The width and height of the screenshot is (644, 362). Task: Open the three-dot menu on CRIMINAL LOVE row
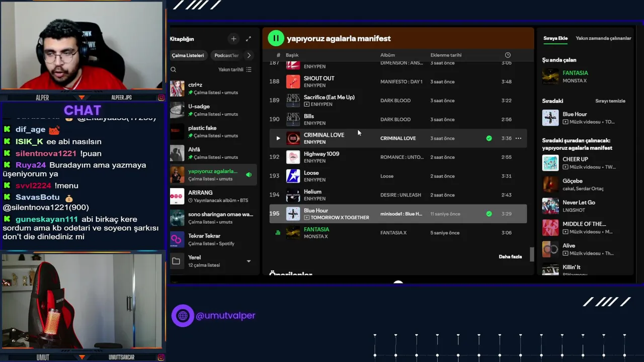point(518,138)
